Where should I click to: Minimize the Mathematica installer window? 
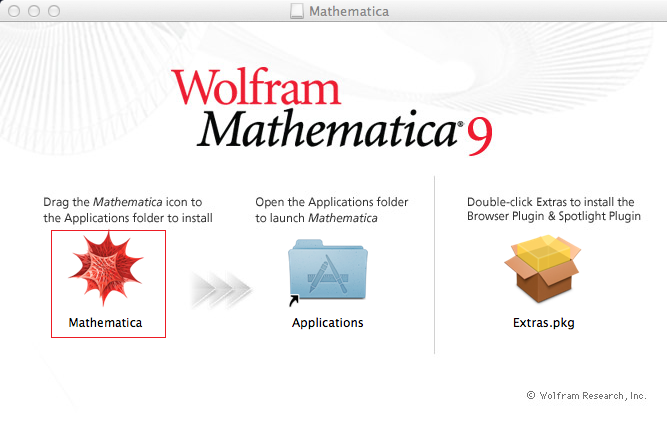34,11
